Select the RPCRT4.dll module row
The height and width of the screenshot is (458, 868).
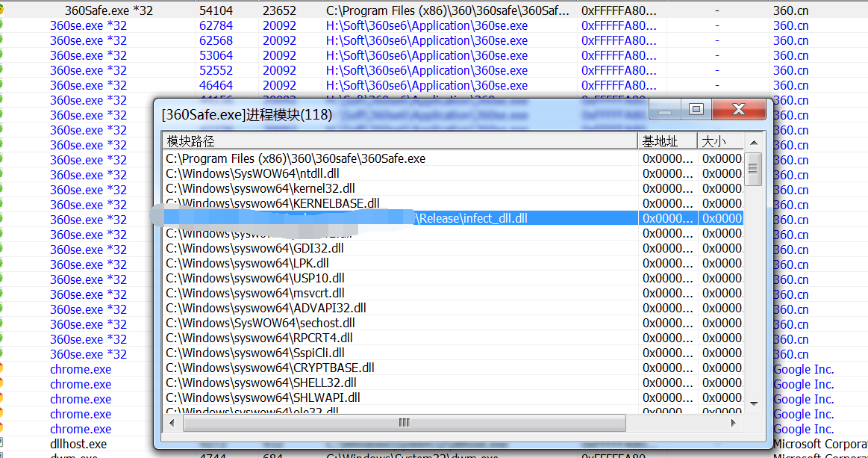pyautogui.click(x=453, y=338)
